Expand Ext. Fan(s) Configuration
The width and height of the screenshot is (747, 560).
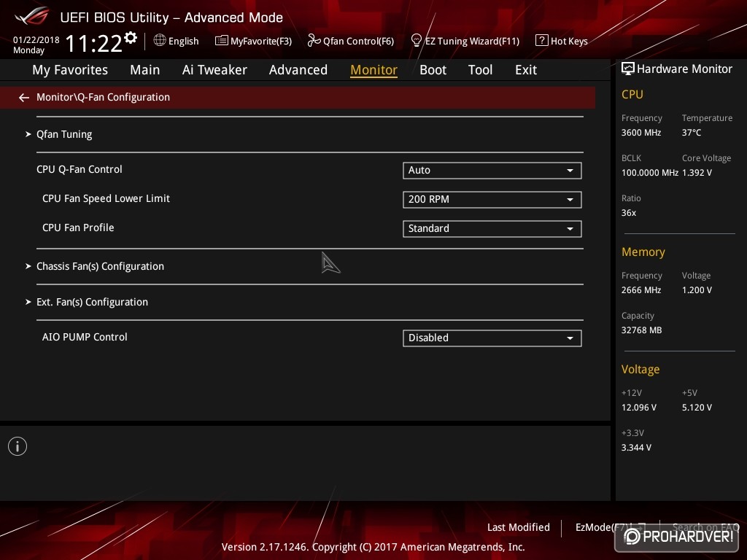click(x=93, y=302)
